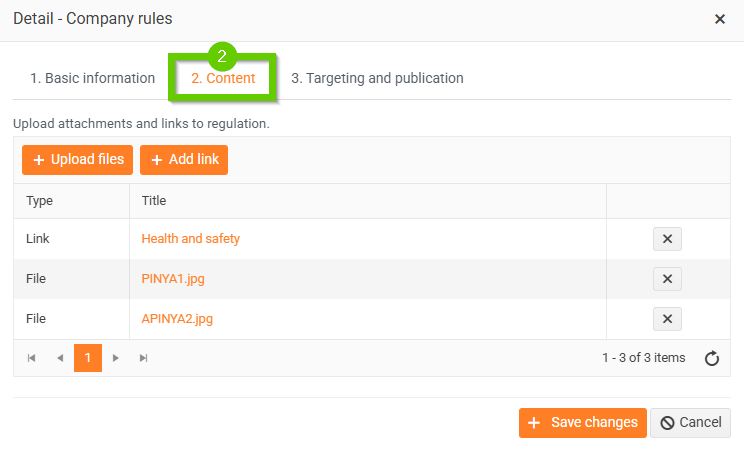Go to next page of items

(x=116, y=358)
